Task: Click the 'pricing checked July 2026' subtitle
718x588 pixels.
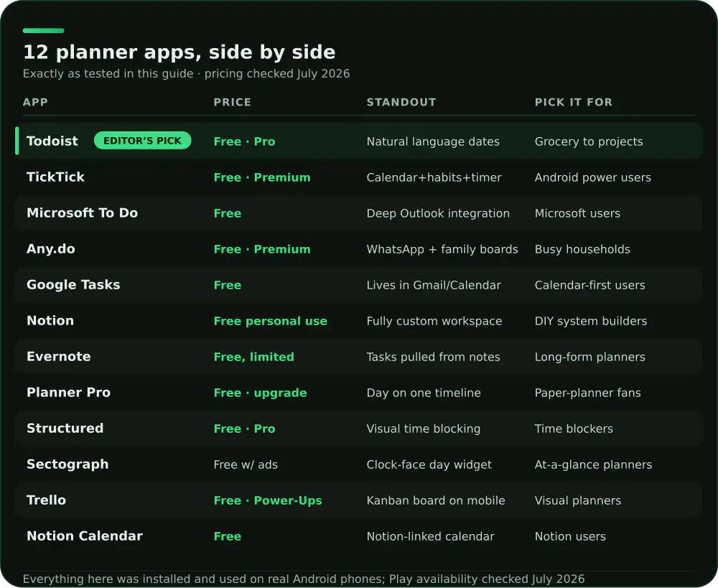Action: click(x=277, y=74)
